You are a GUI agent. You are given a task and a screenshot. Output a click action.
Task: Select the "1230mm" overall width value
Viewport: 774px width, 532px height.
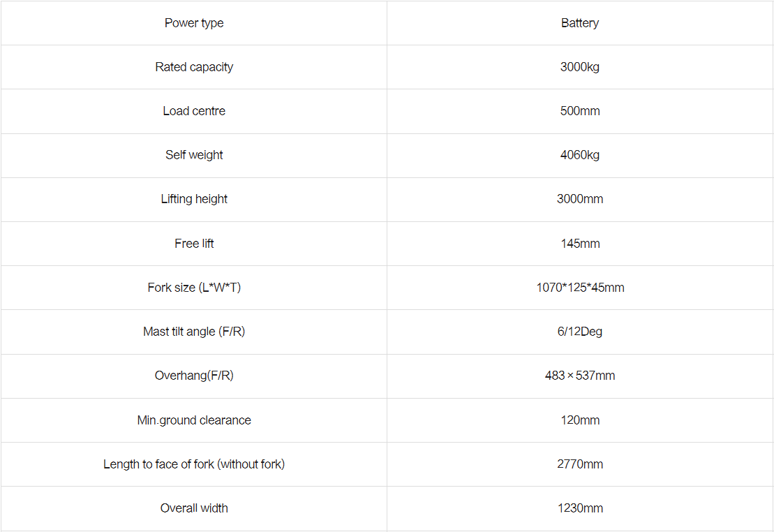(x=580, y=508)
